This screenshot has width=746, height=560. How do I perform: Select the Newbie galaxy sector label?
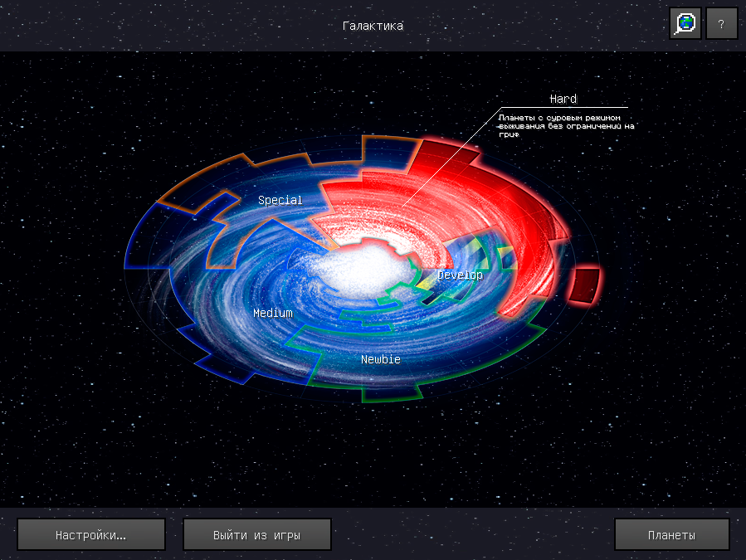pos(381,359)
